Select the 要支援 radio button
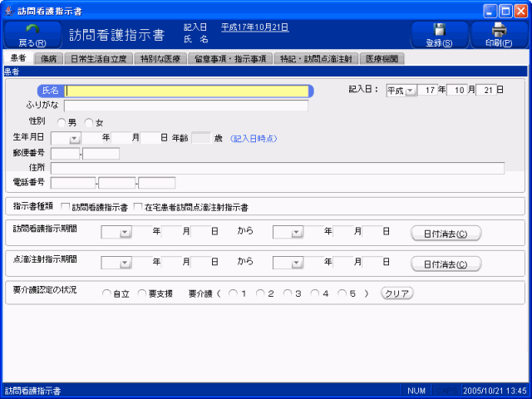Screen dimensions: 532x399 (142, 293)
